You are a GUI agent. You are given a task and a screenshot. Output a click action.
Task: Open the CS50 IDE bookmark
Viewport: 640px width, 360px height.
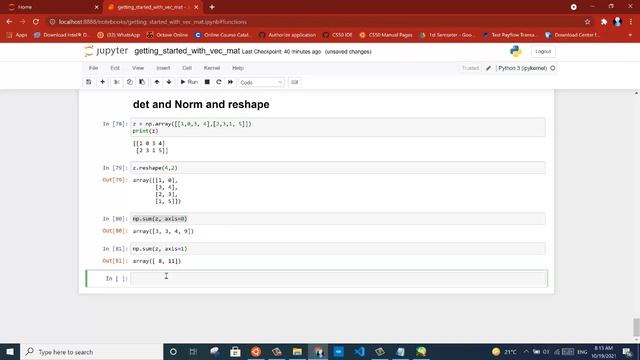338,35
